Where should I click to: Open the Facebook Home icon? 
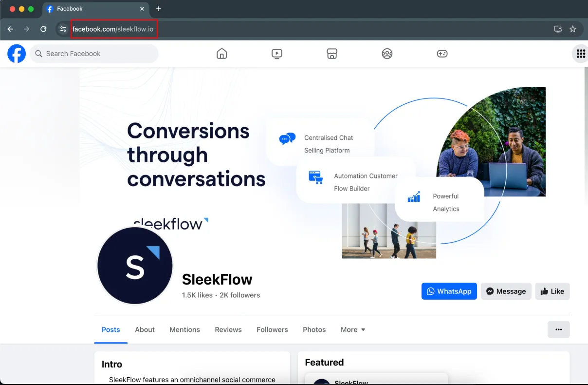click(221, 54)
